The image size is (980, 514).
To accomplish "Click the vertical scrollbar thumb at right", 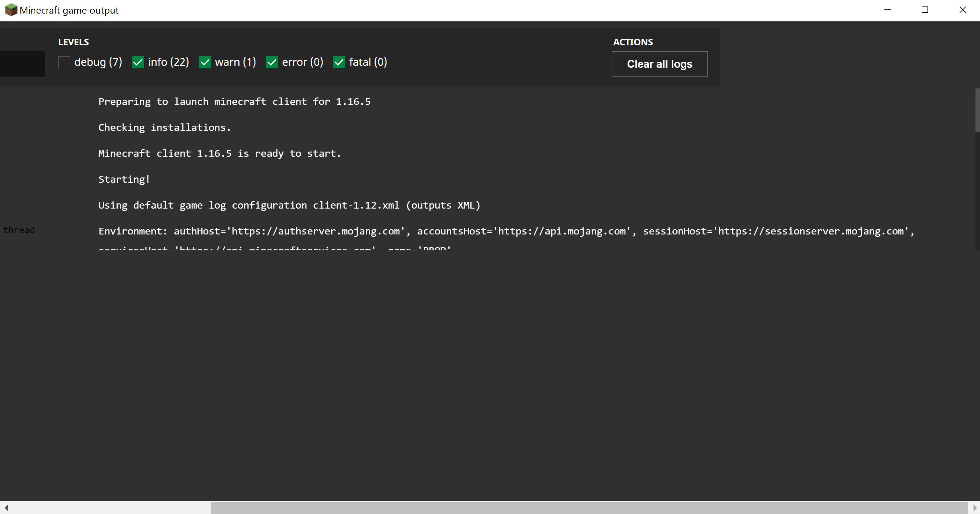I will 977,110.
